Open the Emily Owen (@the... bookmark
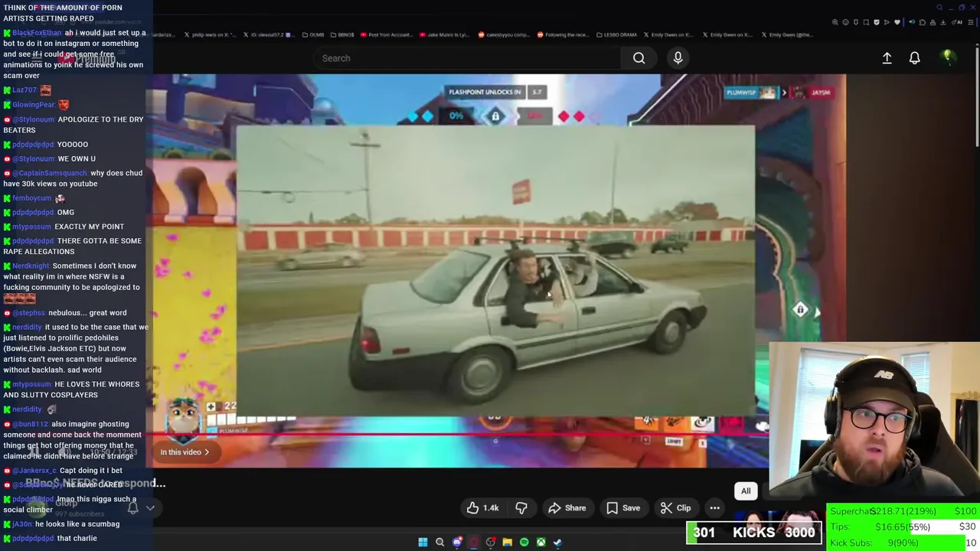980x551 pixels. tap(789, 34)
